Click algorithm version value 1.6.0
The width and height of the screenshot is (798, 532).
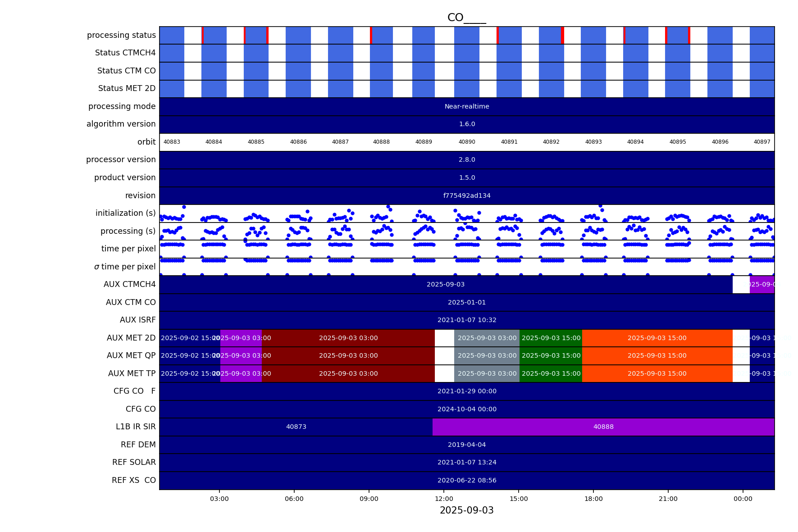point(467,124)
